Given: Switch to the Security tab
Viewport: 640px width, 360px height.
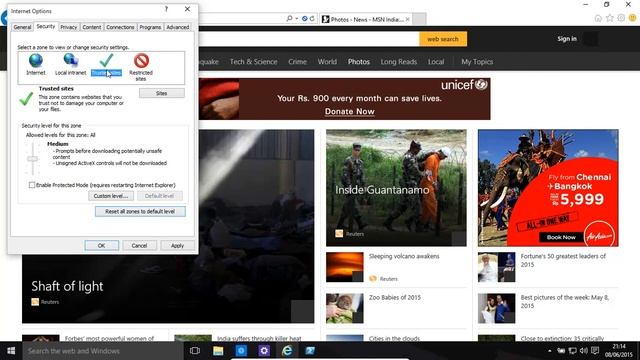Looking at the screenshot, I should (x=46, y=26).
